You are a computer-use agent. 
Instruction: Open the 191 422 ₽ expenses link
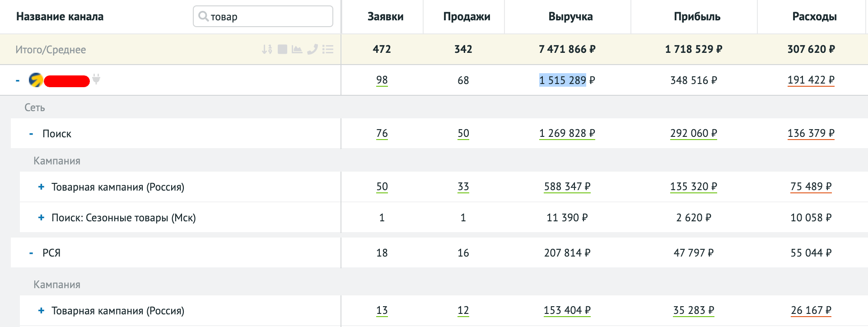point(811,80)
